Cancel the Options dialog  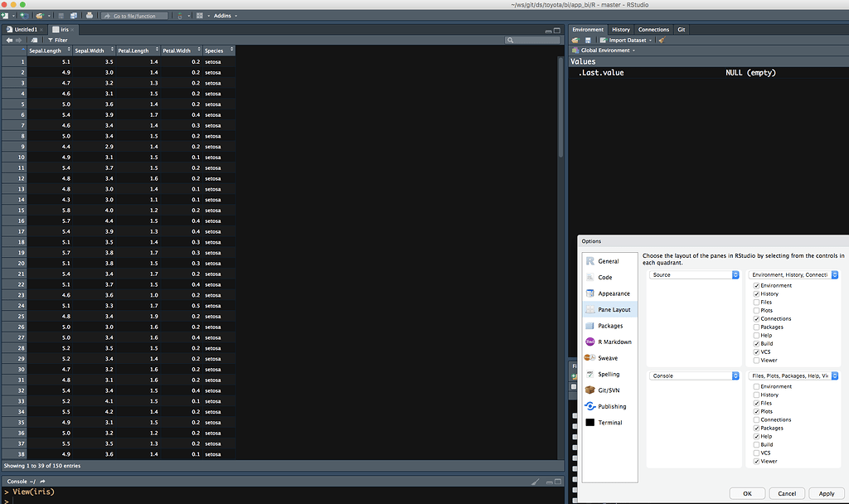click(786, 493)
